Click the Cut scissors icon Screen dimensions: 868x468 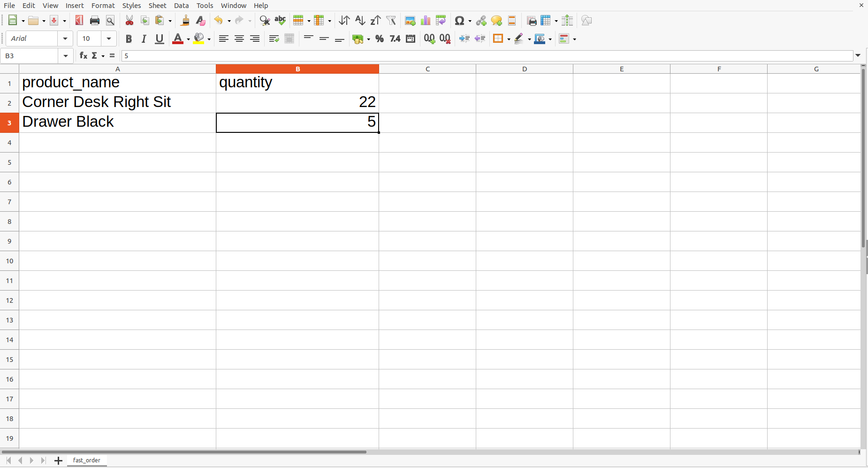tap(129, 20)
